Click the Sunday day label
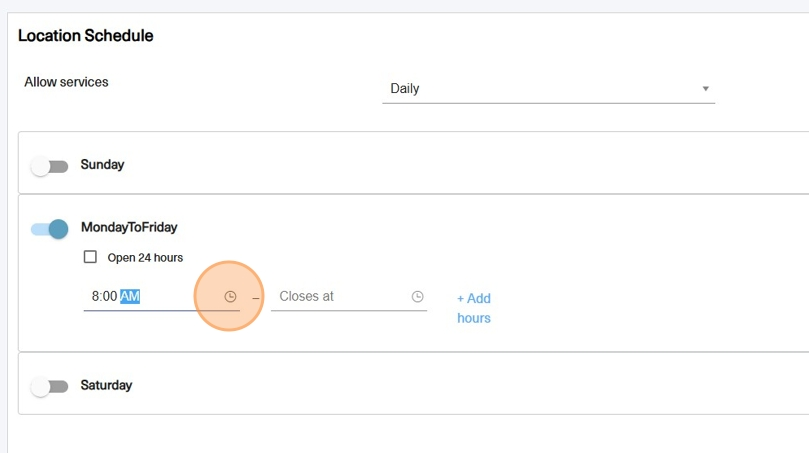Screen dimensions: 809x453 pyautogui.click(x=102, y=165)
